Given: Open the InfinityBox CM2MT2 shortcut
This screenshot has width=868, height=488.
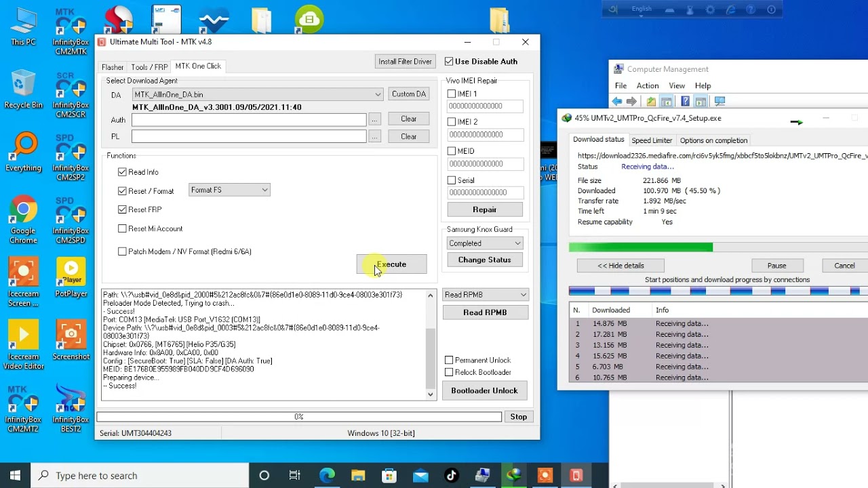Looking at the screenshot, I should tap(23, 409).
